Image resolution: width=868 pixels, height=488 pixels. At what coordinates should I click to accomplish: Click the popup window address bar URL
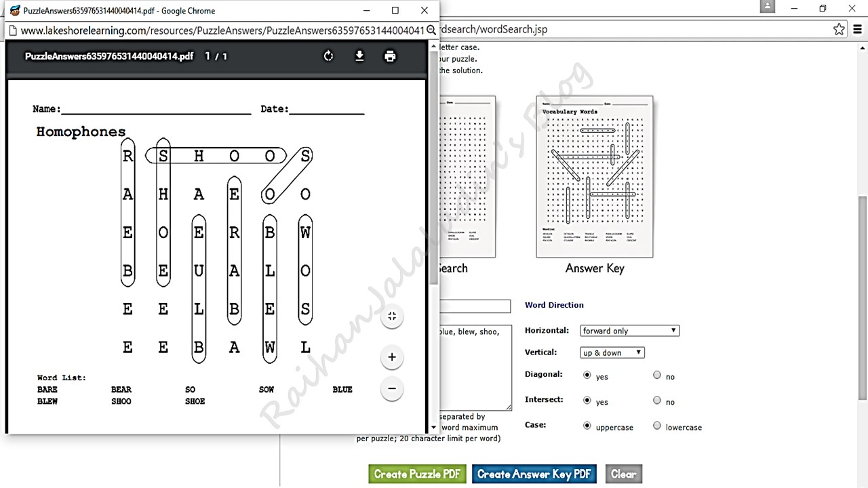pyautogui.click(x=222, y=30)
